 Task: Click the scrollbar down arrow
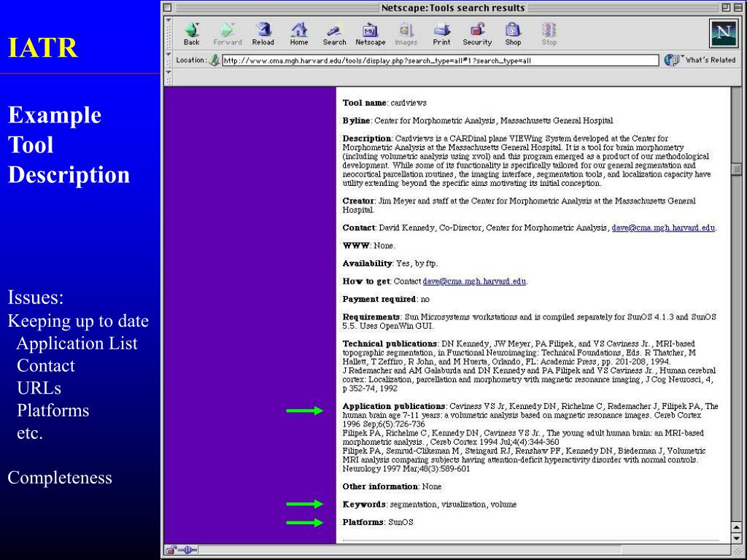point(737,538)
